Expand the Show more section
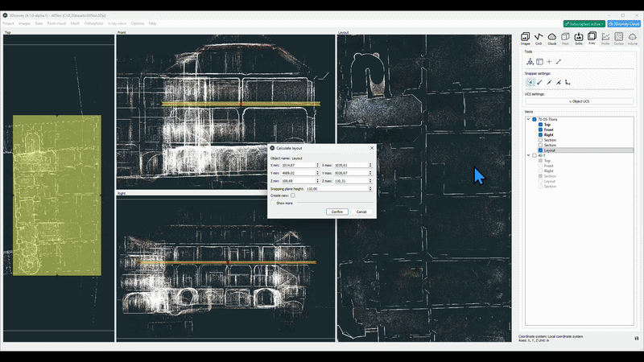The image size is (644, 362). 284,203
